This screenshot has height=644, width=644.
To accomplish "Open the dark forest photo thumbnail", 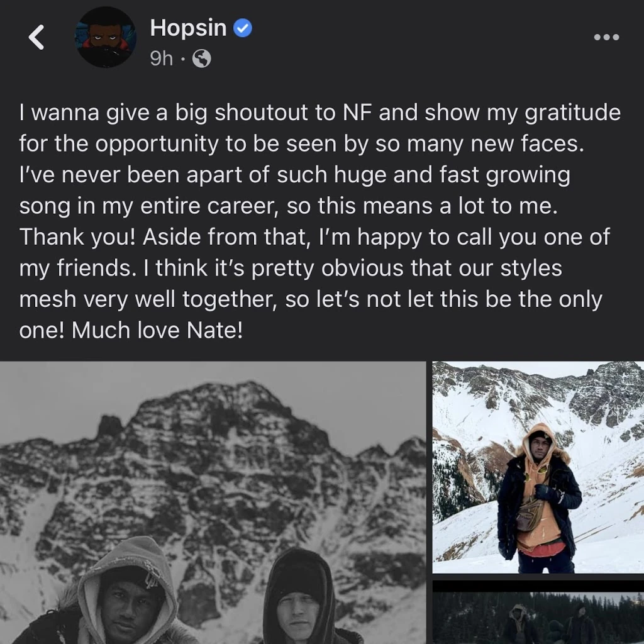I will pos(538,612).
